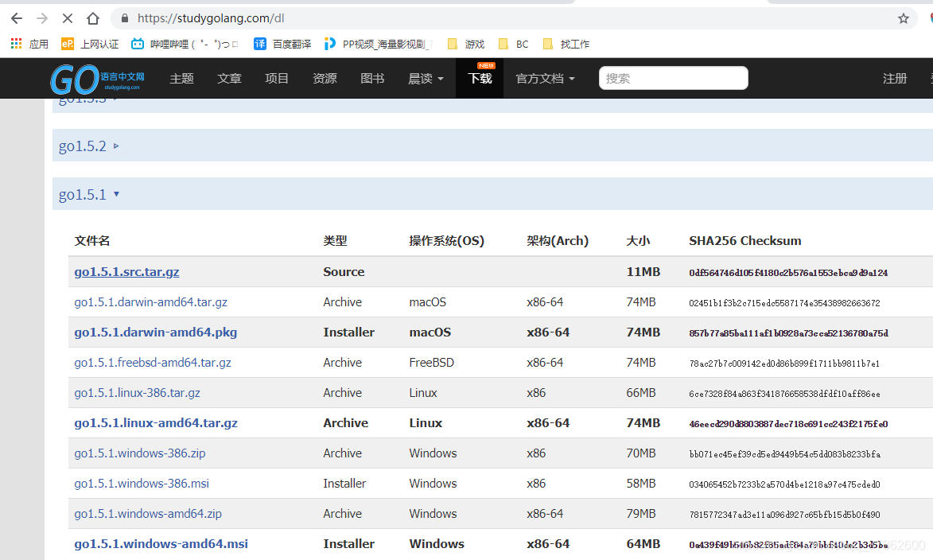Open the 项目 nav item
The image size is (933, 560).
(x=277, y=79)
